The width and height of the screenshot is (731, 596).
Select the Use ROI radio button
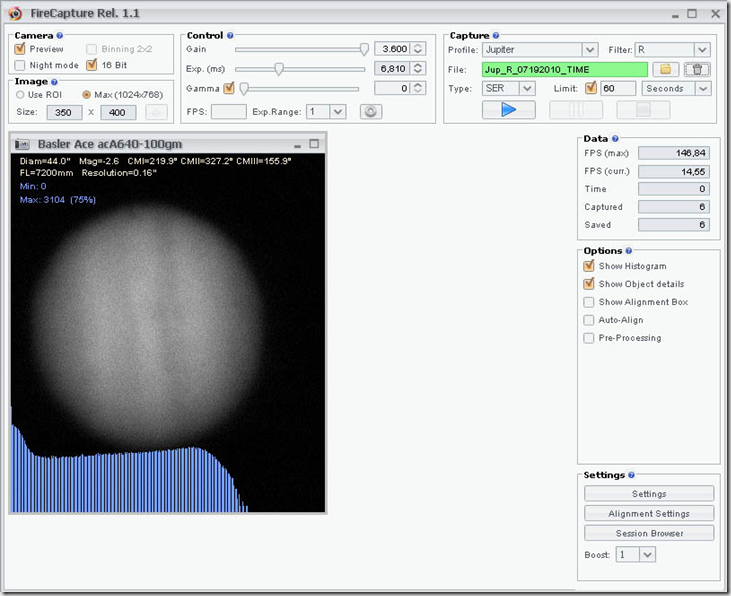click(x=20, y=95)
